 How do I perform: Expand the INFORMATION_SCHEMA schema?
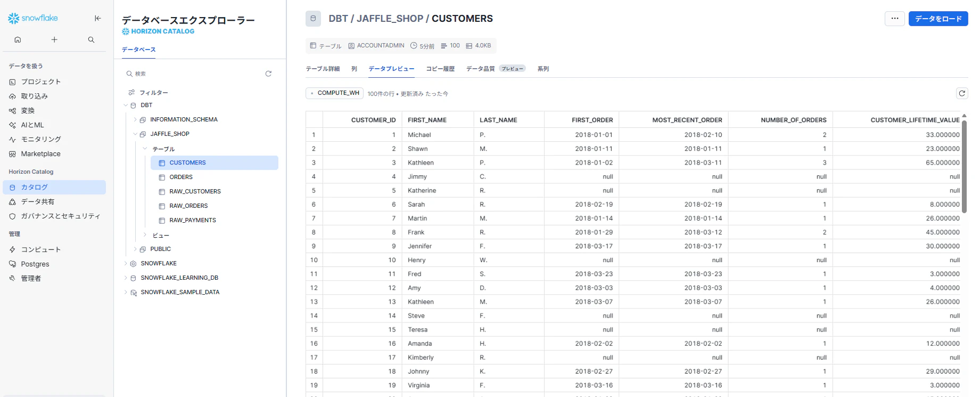(x=135, y=119)
